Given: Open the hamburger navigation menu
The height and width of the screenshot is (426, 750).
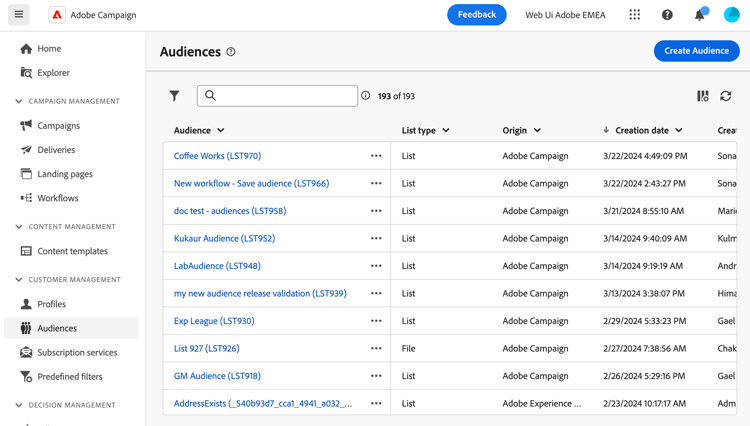Looking at the screenshot, I should 19,15.
